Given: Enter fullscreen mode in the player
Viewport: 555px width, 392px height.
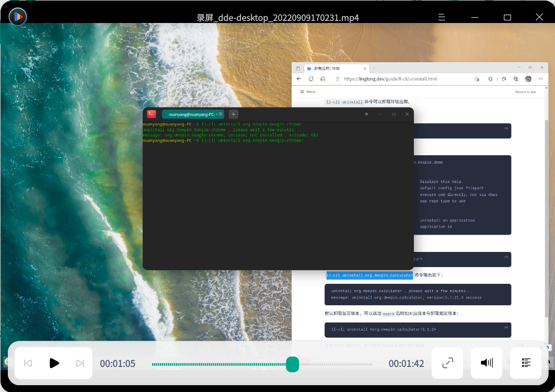Looking at the screenshot, I should point(447,363).
